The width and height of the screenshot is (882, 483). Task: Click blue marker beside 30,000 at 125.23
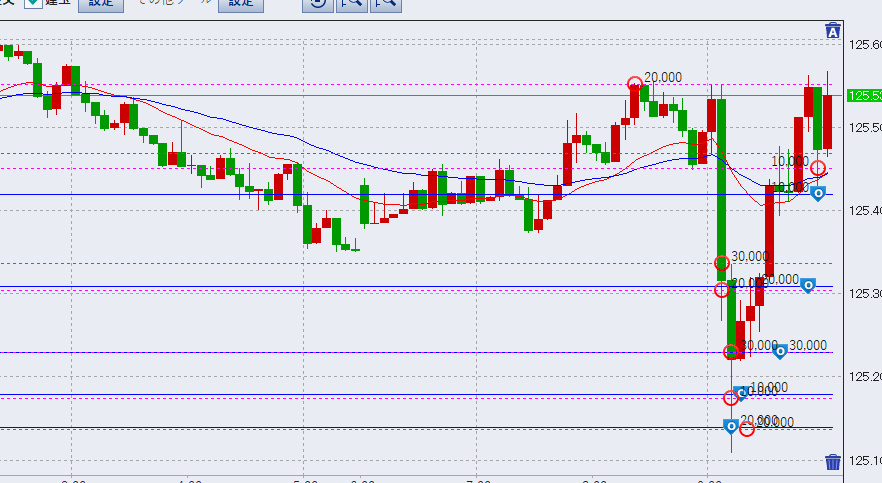(781, 350)
